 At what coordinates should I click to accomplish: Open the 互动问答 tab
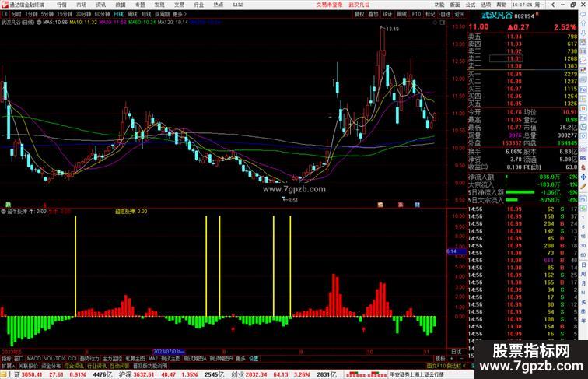coord(120,366)
